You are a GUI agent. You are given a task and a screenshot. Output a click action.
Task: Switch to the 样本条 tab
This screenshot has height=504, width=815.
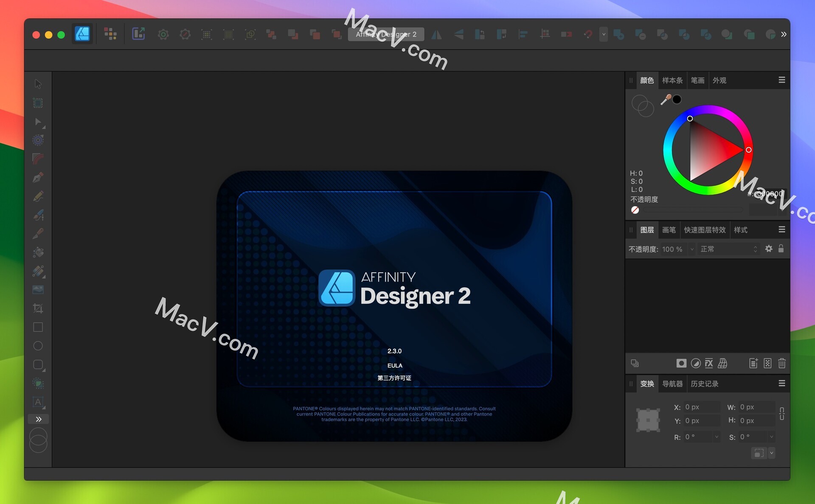tap(672, 81)
